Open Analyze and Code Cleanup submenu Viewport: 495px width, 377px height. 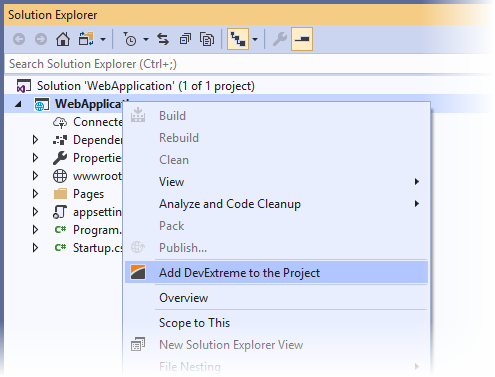[276, 204]
